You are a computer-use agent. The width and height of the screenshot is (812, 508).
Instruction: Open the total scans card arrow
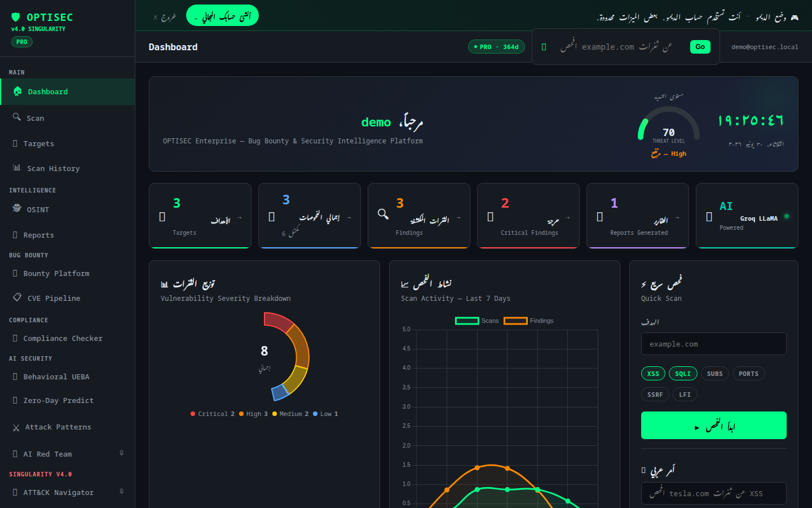tap(348, 218)
